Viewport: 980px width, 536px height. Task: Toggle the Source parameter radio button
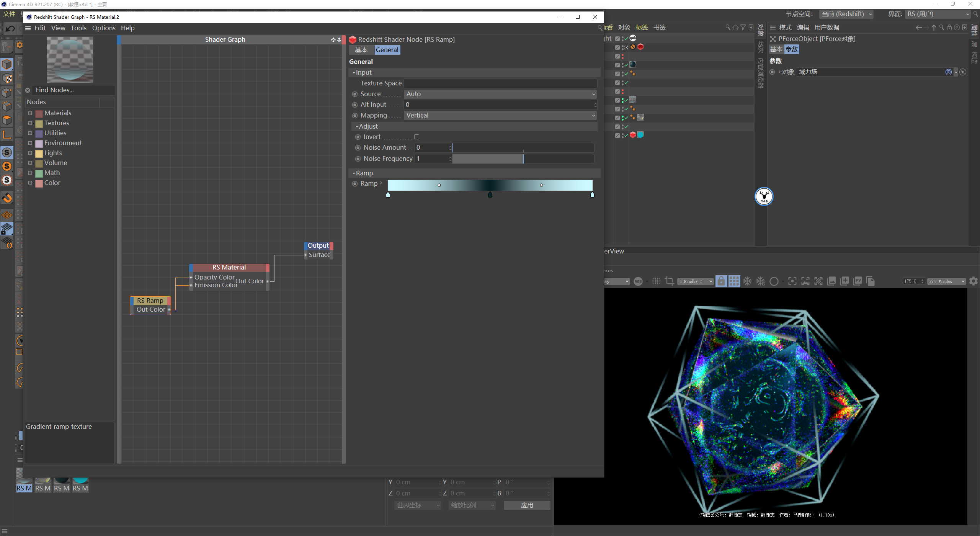[x=355, y=94]
